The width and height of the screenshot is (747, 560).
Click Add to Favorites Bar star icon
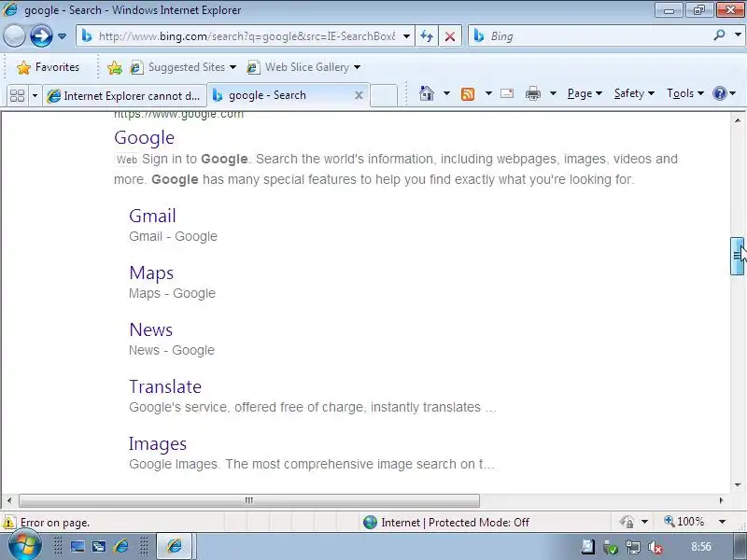[x=114, y=67]
